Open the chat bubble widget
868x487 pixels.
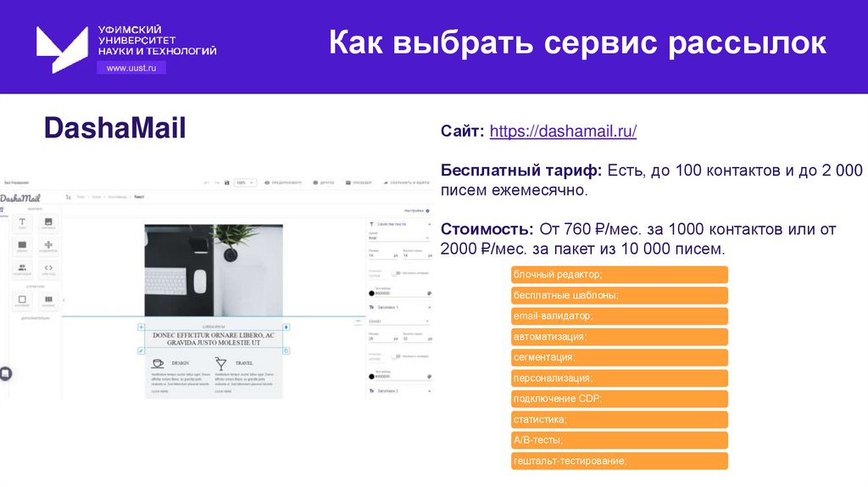pos(6,374)
